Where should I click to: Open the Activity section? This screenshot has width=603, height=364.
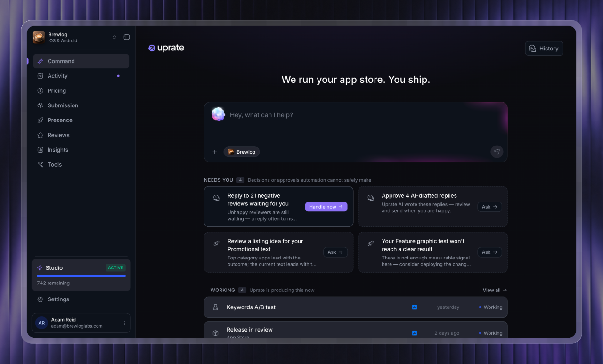pos(81,76)
